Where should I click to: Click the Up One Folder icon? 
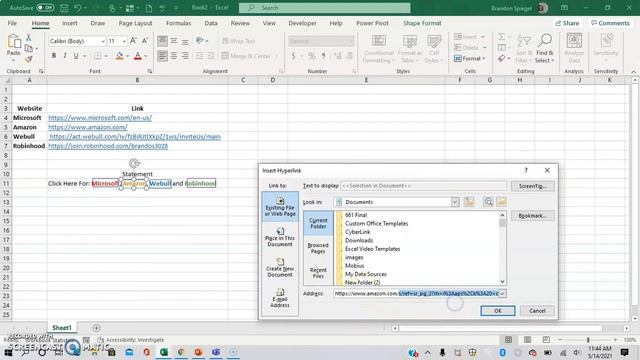(469, 202)
